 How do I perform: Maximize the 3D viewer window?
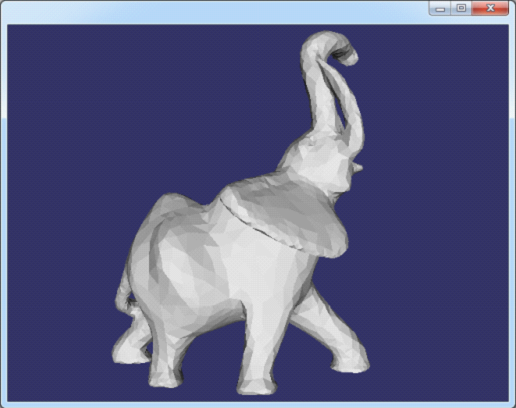tap(461, 8)
